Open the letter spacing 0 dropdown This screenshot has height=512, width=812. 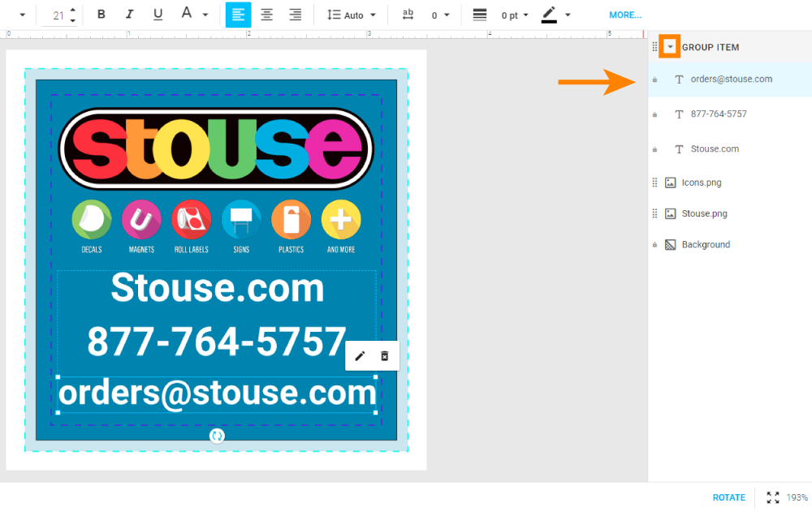tap(440, 15)
